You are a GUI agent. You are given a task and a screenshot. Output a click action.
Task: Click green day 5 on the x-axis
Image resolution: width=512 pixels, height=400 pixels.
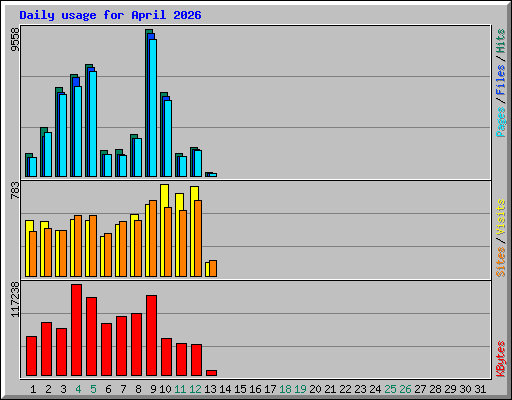(93, 389)
